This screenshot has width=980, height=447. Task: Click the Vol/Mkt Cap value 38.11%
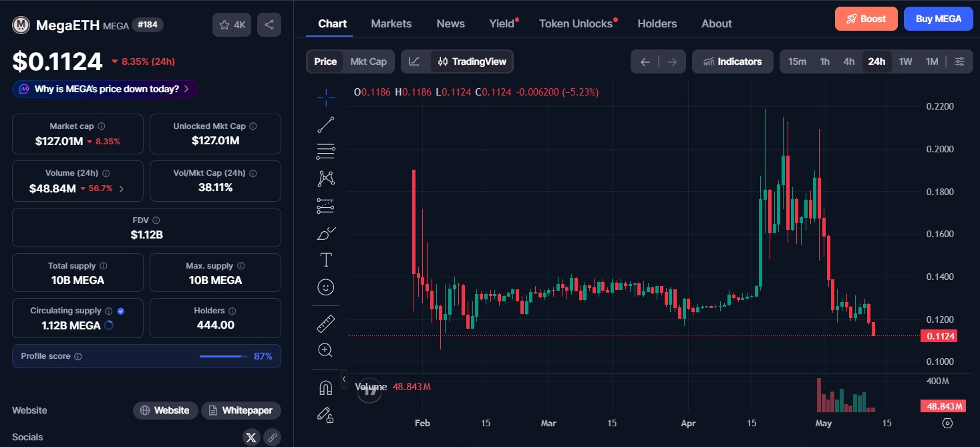[215, 188]
